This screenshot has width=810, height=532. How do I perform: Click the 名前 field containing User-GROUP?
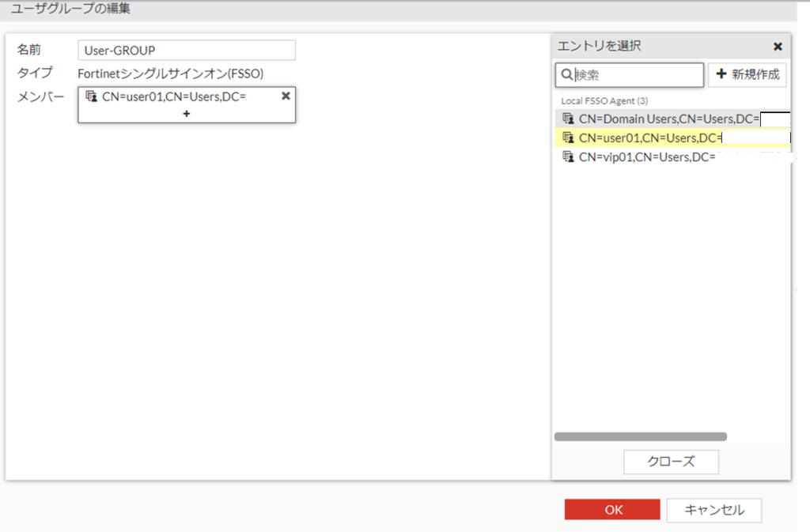point(187,51)
